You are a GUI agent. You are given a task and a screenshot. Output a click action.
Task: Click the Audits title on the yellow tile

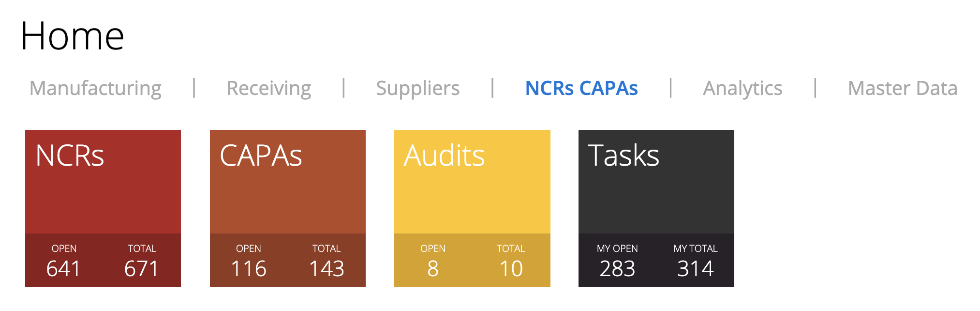pyautogui.click(x=444, y=155)
